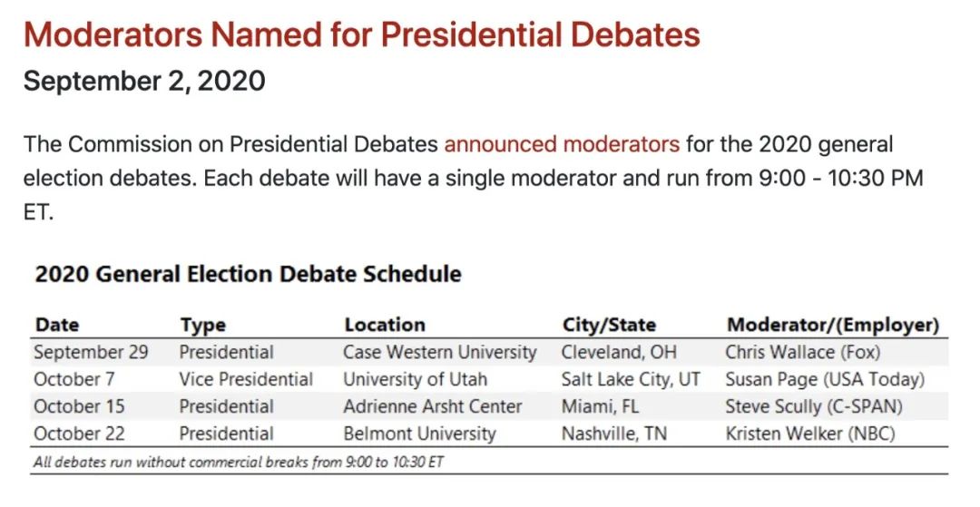Select Kristen Welker (NBC) cell
Screen dimensions: 980x507
click(810, 434)
